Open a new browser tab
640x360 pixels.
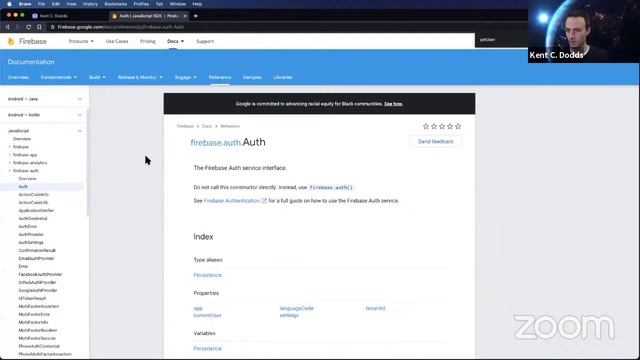(x=196, y=16)
